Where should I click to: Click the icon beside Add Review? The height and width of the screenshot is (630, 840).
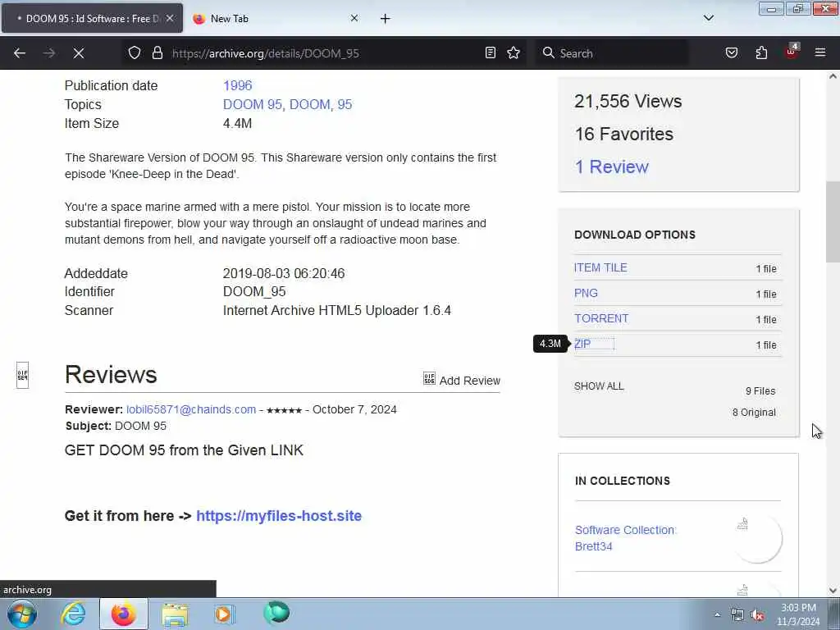pos(429,379)
